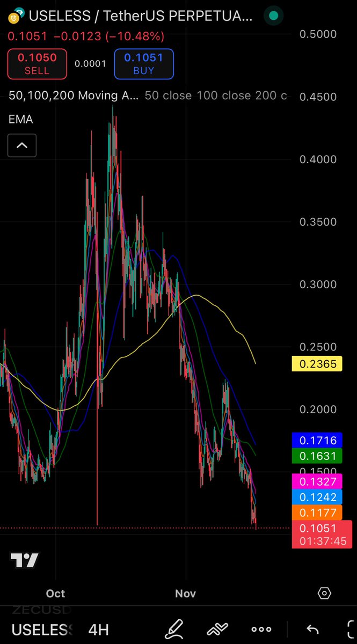Tap the 50 close 100 close 200 parameters text

(216, 96)
